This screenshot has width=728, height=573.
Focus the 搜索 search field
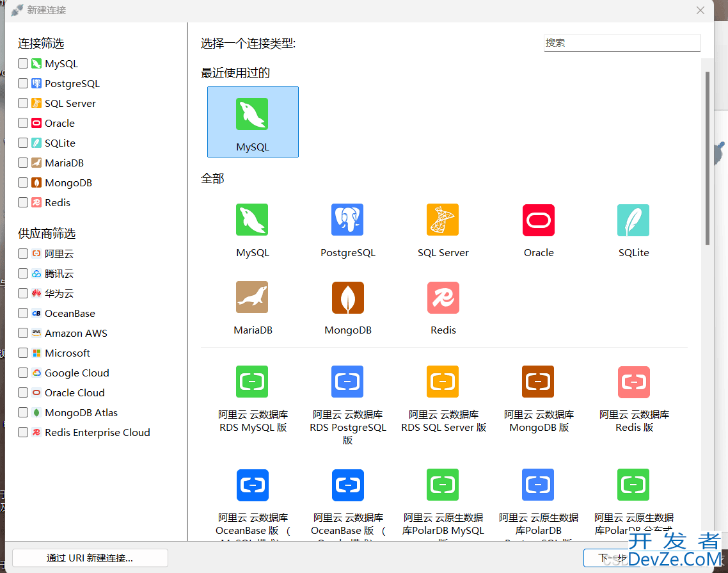tap(622, 43)
